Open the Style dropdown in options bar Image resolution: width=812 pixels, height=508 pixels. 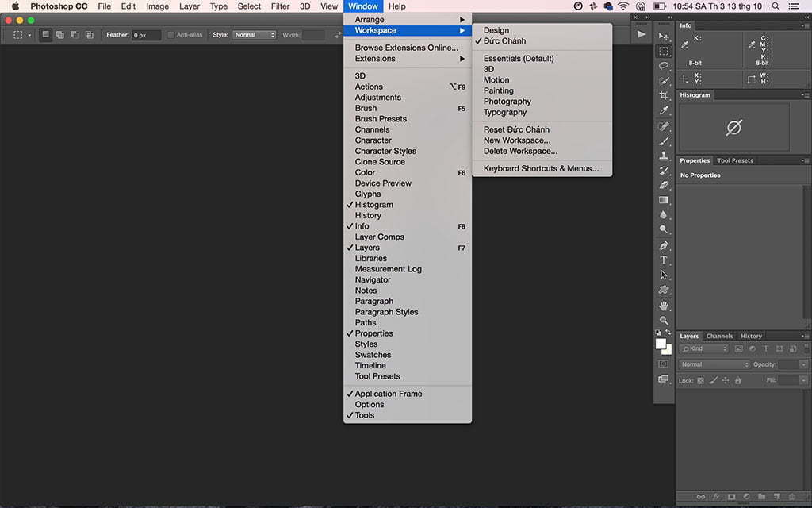[x=254, y=35]
